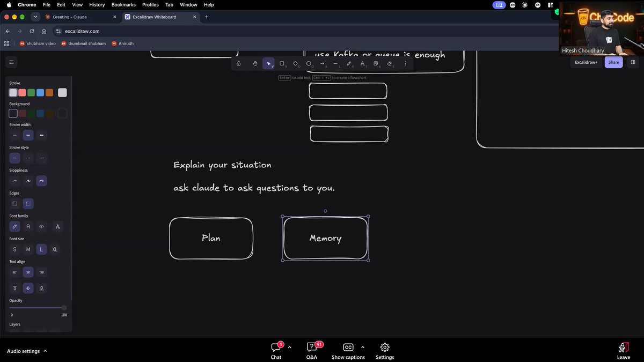
Task: Select the Rectangle shape tool
Action: pyautogui.click(x=282, y=63)
